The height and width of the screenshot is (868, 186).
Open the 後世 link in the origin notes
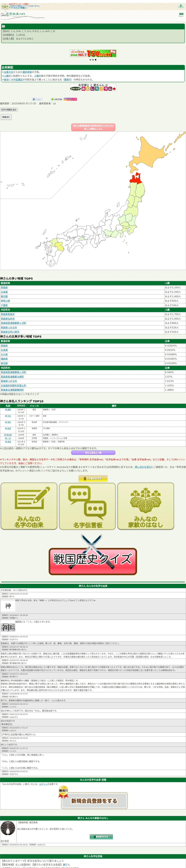(6, 80)
